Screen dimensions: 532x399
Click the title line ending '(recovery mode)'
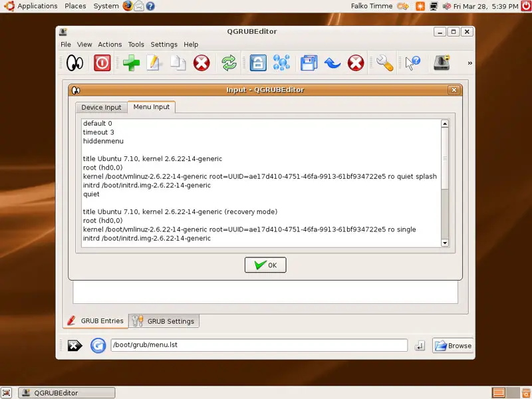(180, 211)
